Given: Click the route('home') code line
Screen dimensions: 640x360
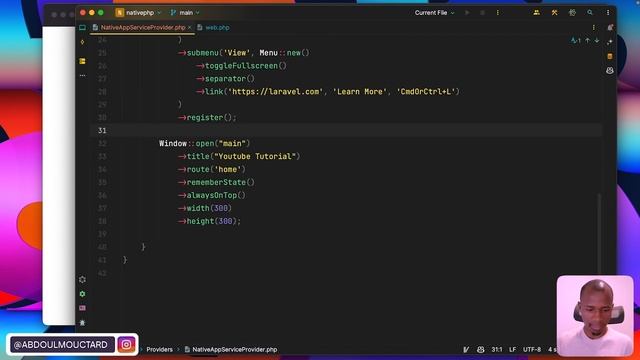Looking at the screenshot, I should pos(212,169).
